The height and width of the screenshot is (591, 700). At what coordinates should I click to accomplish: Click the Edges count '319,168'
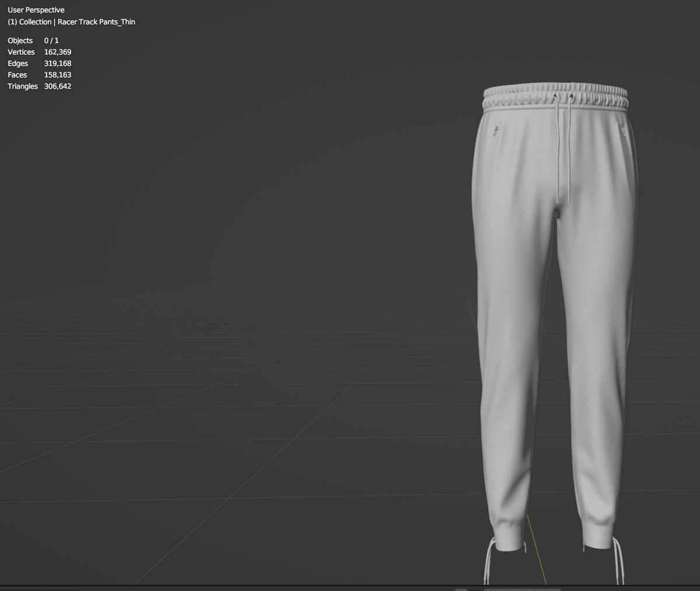click(58, 63)
